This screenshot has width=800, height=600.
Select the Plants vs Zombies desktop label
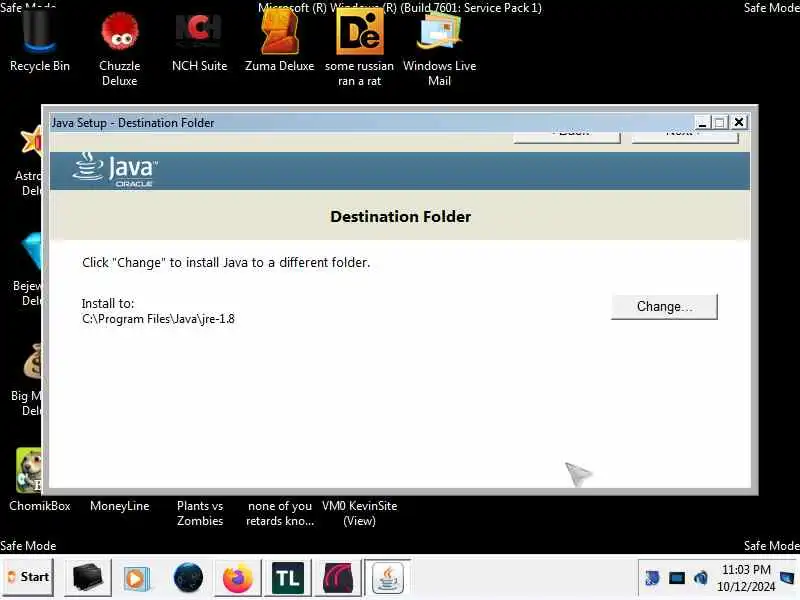pyautogui.click(x=200, y=513)
